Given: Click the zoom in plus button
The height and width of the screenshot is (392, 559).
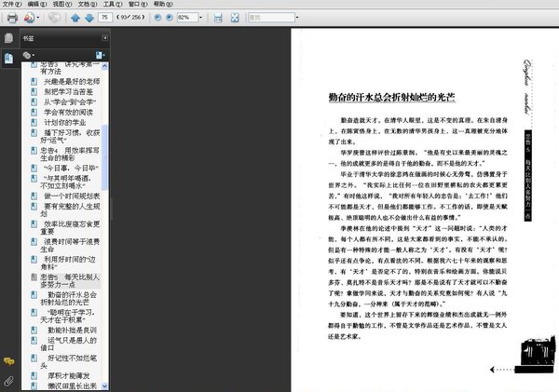Looking at the screenshot, I should coord(169,18).
